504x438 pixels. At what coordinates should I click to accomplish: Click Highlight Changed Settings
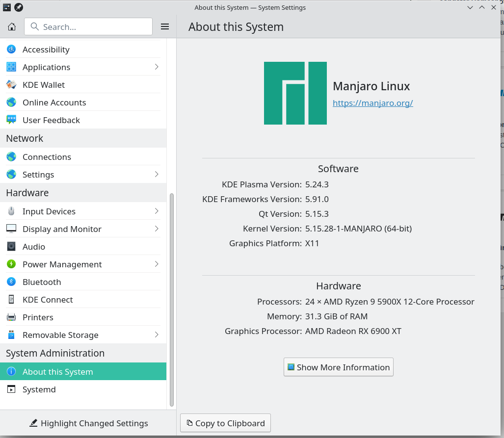coord(88,423)
